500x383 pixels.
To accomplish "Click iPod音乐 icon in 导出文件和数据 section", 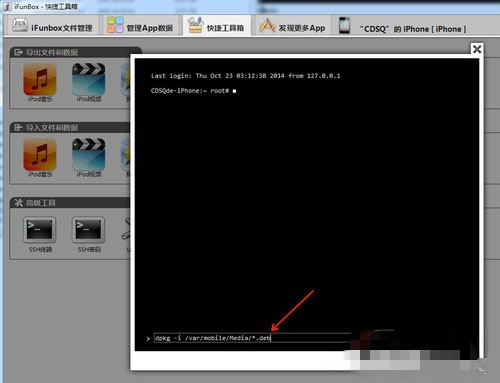I will coord(40,82).
